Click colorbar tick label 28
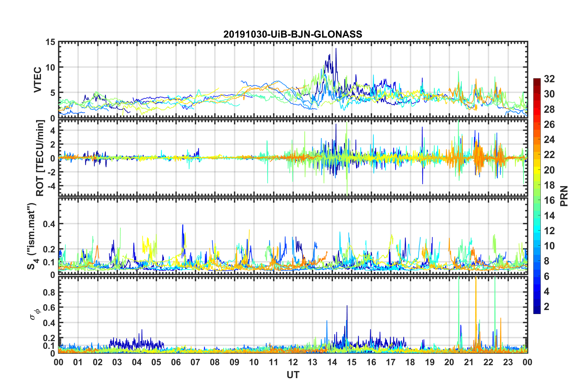This screenshot has width=586, height=392. coord(549,109)
